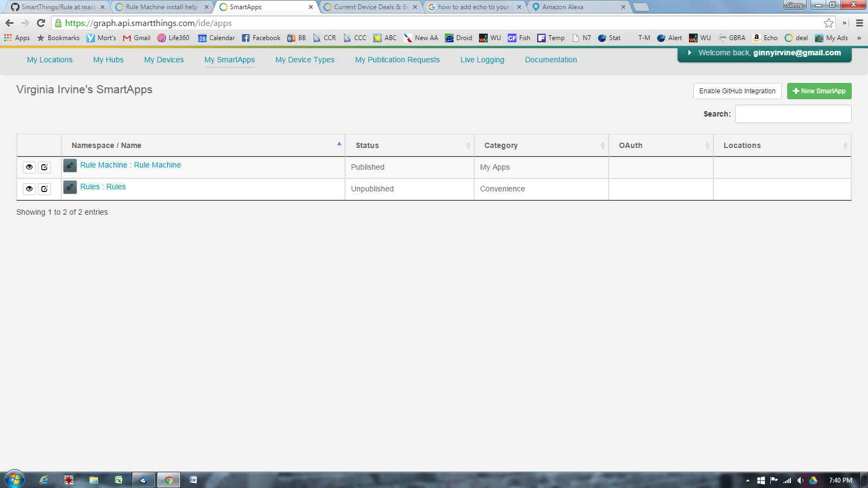Expand the Welcome back account panel
The width and height of the screenshot is (868, 488).
tap(764, 53)
